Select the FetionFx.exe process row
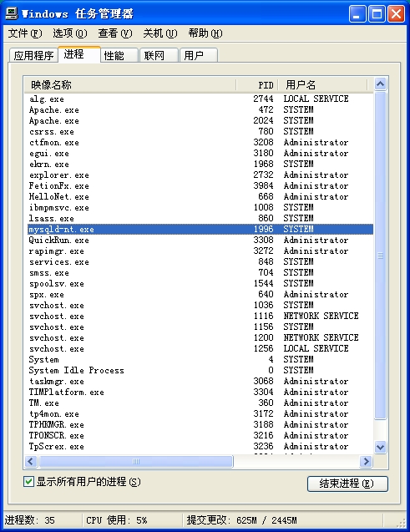This screenshot has width=410, height=532. [x=200, y=186]
